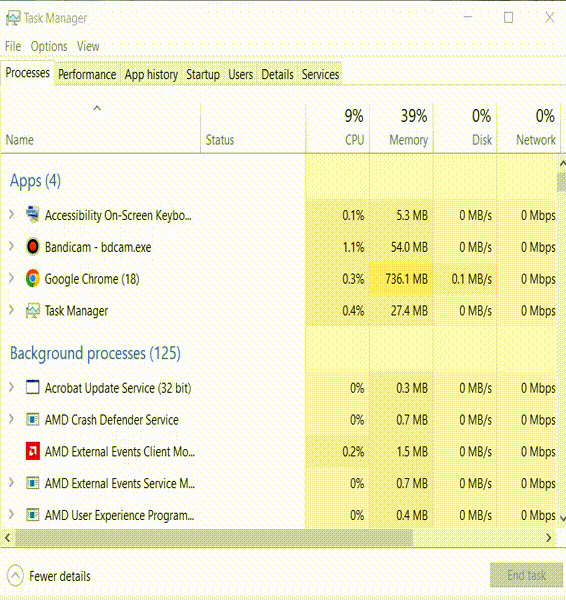Image resolution: width=566 pixels, height=600 pixels.
Task: Switch to the App history tab
Action: [x=151, y=74]
